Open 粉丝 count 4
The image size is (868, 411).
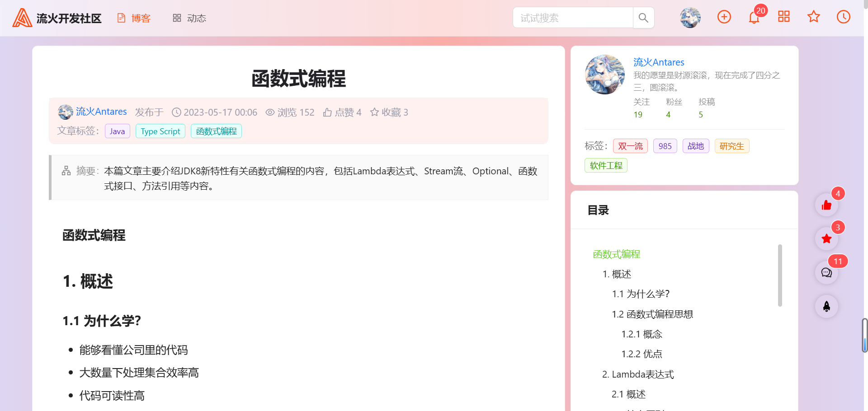(668, 114)
